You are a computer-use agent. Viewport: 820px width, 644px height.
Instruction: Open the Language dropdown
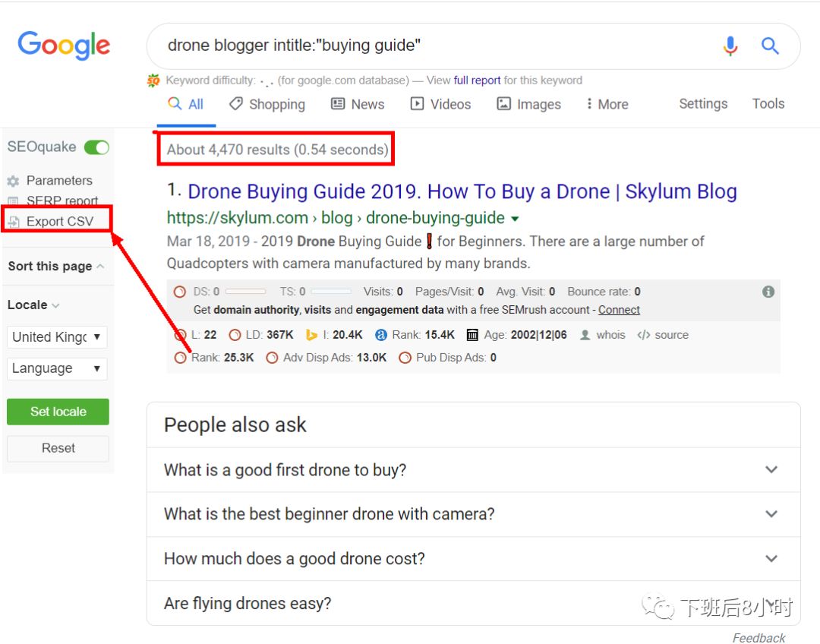coord(57,369)
